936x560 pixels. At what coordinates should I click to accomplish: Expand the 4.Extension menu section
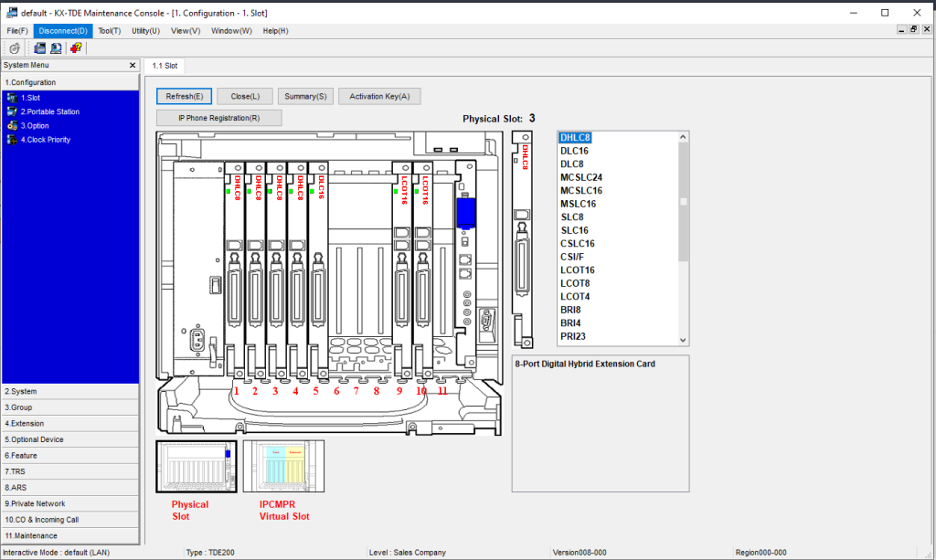[x=69, y=424]
